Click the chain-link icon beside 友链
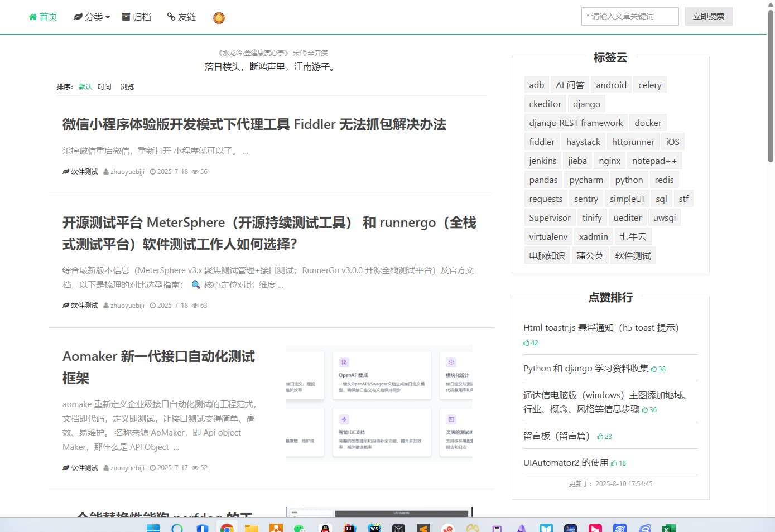 (170, 17)
